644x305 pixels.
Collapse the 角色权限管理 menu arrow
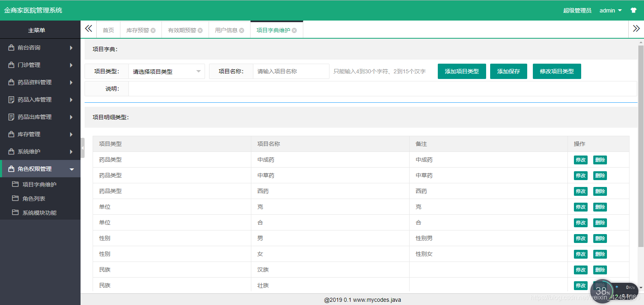[72, 169]
